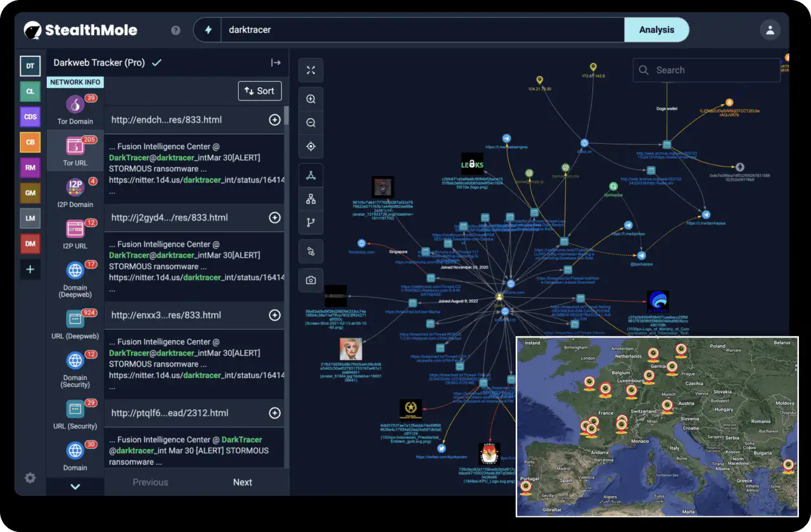Viewport: 811px width, 532px height.
Task: Click the map marker in Portugal
Action: point(525,487)
